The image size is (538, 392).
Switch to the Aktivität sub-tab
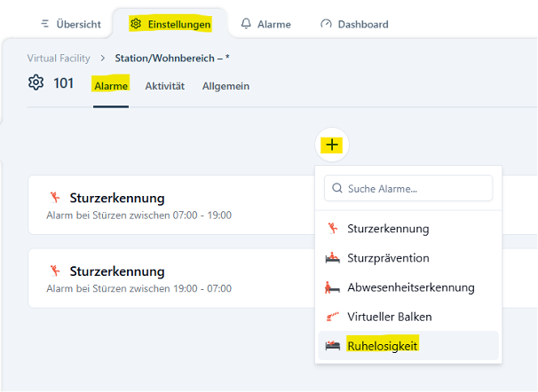(x=164, y=86)
